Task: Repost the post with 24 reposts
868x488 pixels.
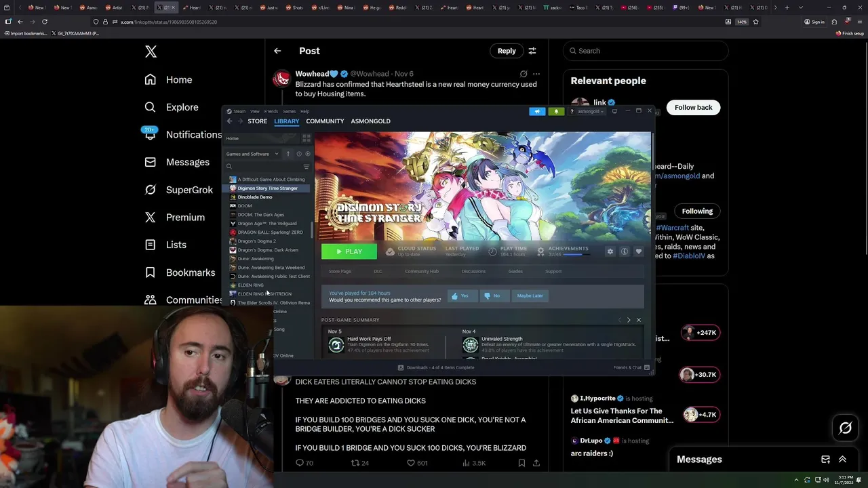Action: [x=359, y=463]
